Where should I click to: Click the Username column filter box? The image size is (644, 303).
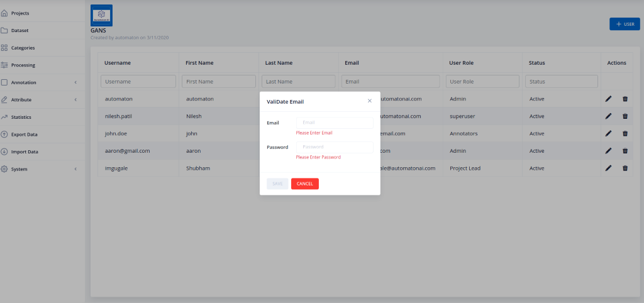pos(138,82)
